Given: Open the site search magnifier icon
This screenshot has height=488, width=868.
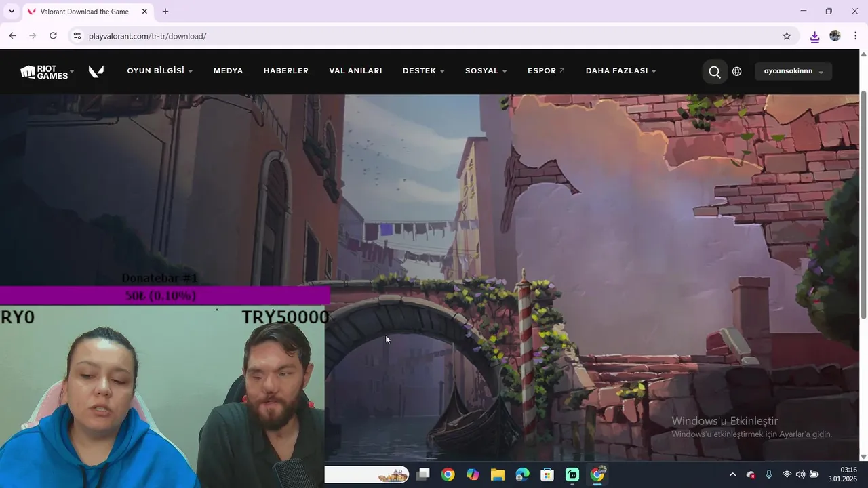Looking at the screenshot, I should pos(715,71).
